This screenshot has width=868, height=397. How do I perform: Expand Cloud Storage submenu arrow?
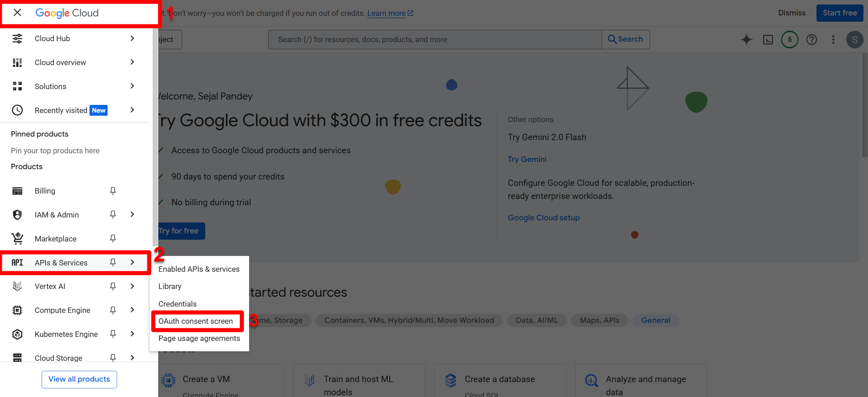132,358
